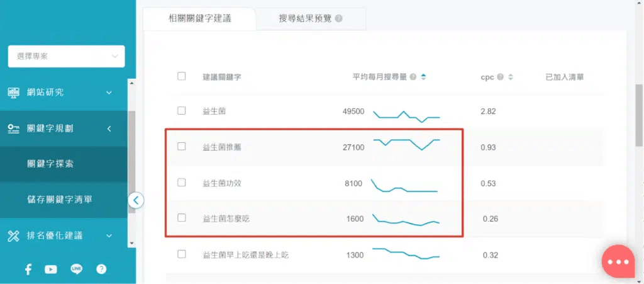
Task: Click help icon beside 搜尋結果預覽 tab
Action: point(339,19)
